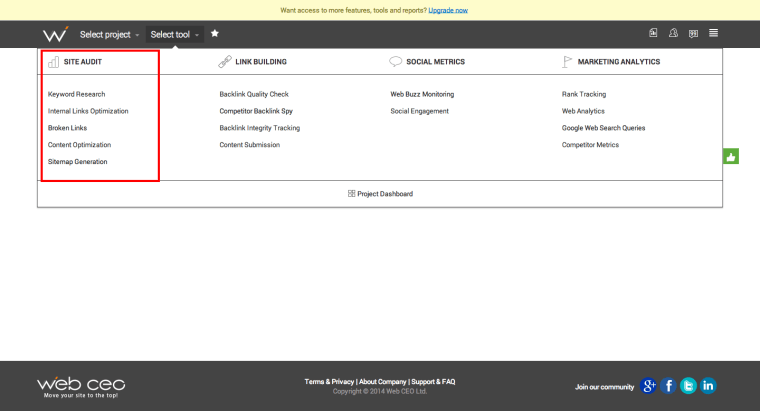Open Google Web Search Queries tool
The height and width of the screenshot is (411, 760).
tap(603, 128)
